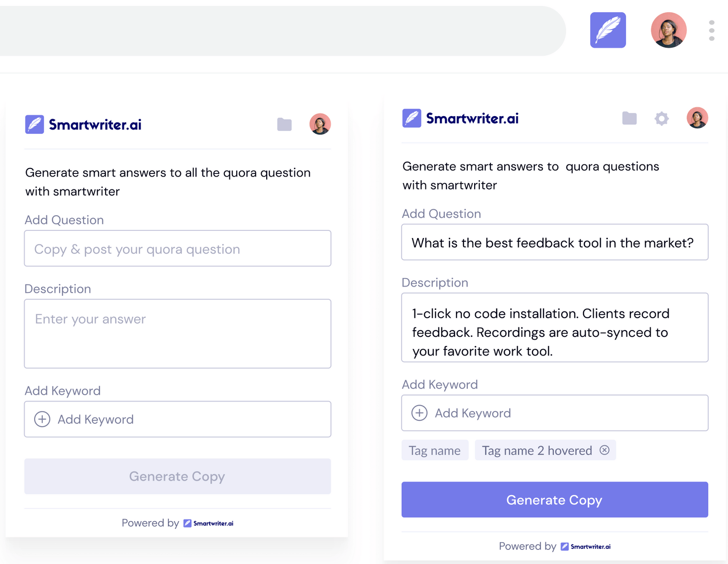Click the Add Keyword field on right card
728x564 pixels.
[x=554, y=413]
